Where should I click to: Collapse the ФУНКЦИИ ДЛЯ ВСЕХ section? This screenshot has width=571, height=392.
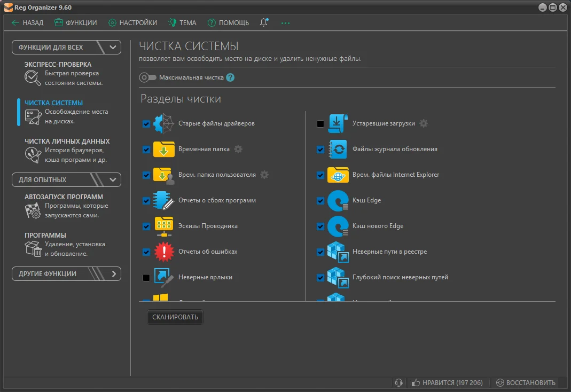coord(113,47)
